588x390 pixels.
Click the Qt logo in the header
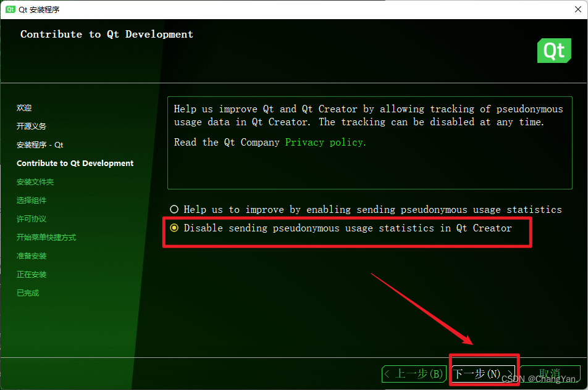[554, 51]
